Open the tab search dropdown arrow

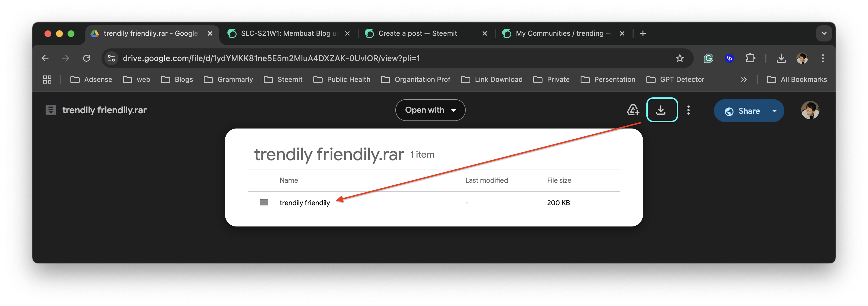(824, 33)
